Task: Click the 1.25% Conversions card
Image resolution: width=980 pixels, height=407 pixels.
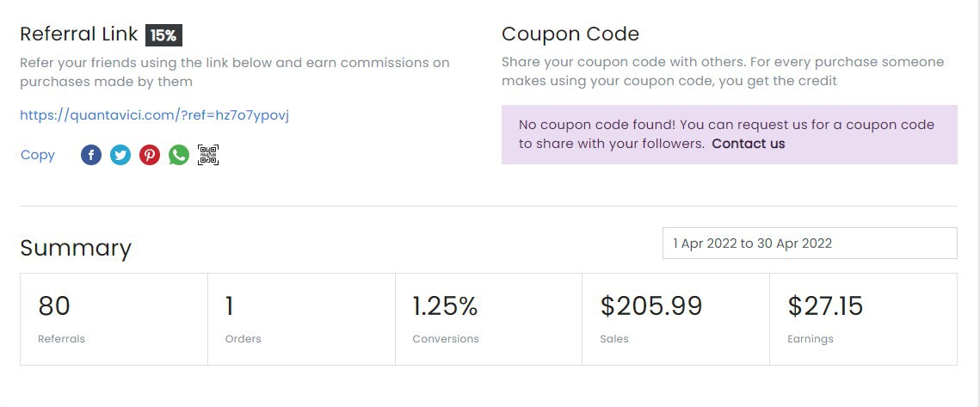Action: pos(489,319)
